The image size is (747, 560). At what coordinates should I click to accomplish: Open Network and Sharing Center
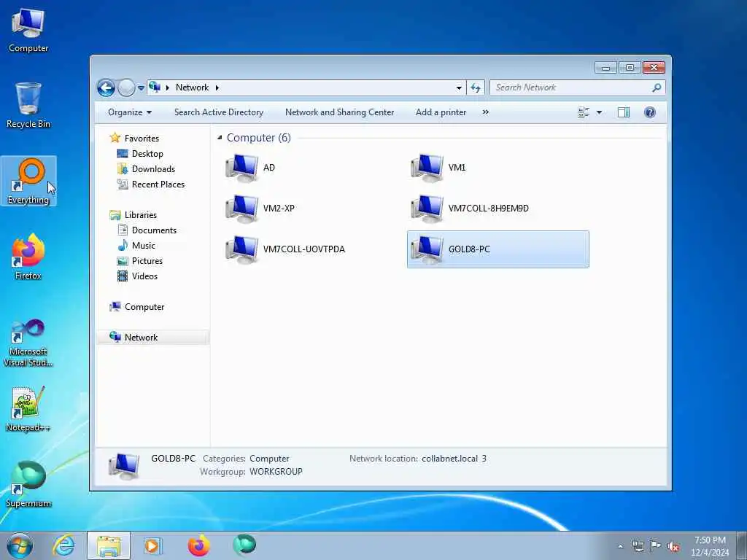tap(340, 112)
